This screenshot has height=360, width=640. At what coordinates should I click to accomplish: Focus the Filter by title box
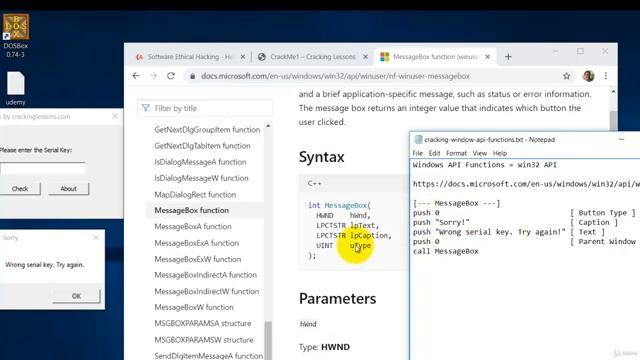tap(205, 108)
